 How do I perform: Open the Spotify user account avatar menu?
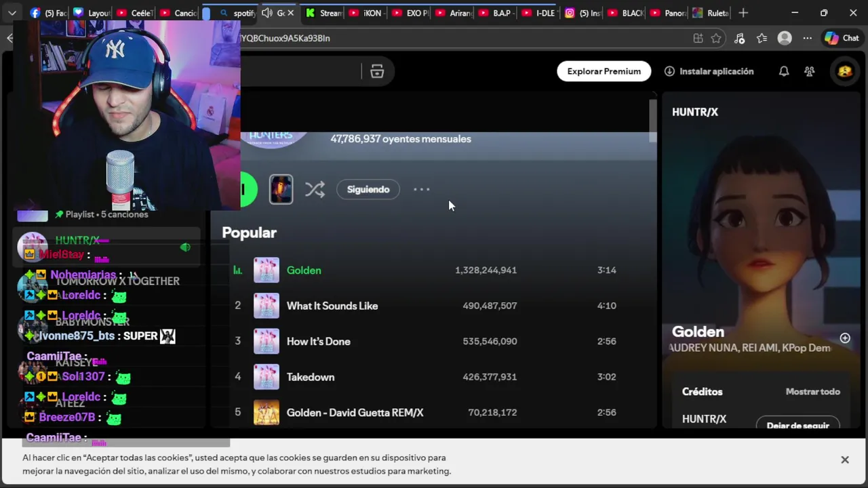pos(845,71)
